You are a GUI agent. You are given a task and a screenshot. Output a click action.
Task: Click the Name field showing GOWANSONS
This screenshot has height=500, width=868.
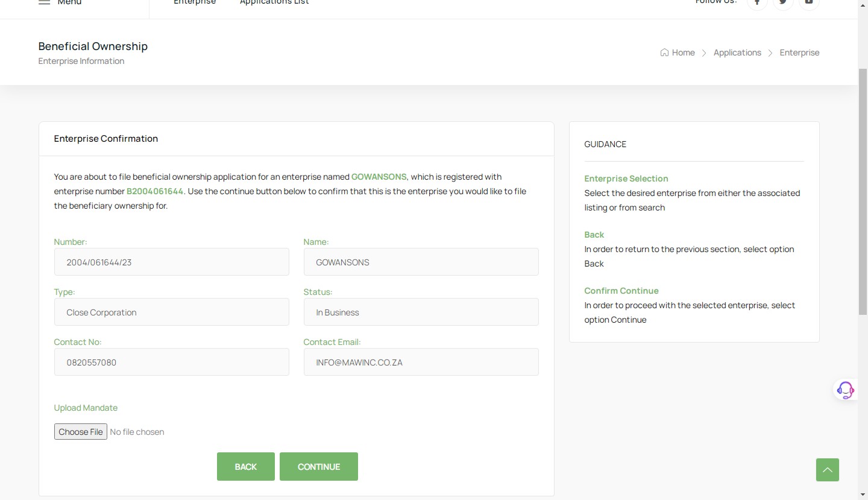pos(421,262)
